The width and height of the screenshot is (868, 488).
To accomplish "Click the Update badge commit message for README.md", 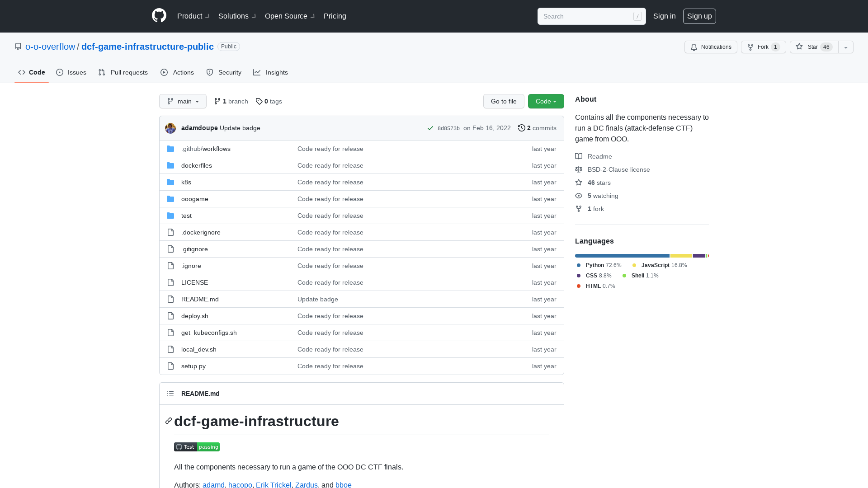I will click(x=318, y=299).
